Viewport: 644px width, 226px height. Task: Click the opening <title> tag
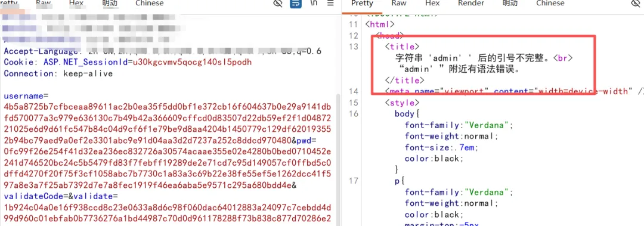pyautogui.click(x=402, y=47)
